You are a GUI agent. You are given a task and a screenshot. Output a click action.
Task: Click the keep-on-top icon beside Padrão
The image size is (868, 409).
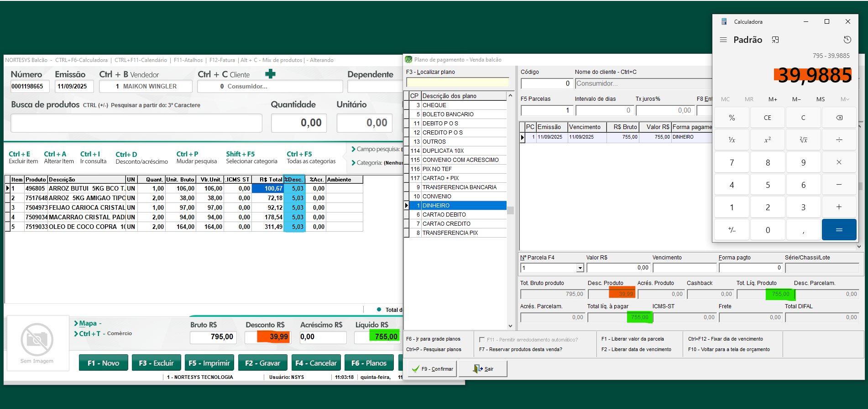775,40
